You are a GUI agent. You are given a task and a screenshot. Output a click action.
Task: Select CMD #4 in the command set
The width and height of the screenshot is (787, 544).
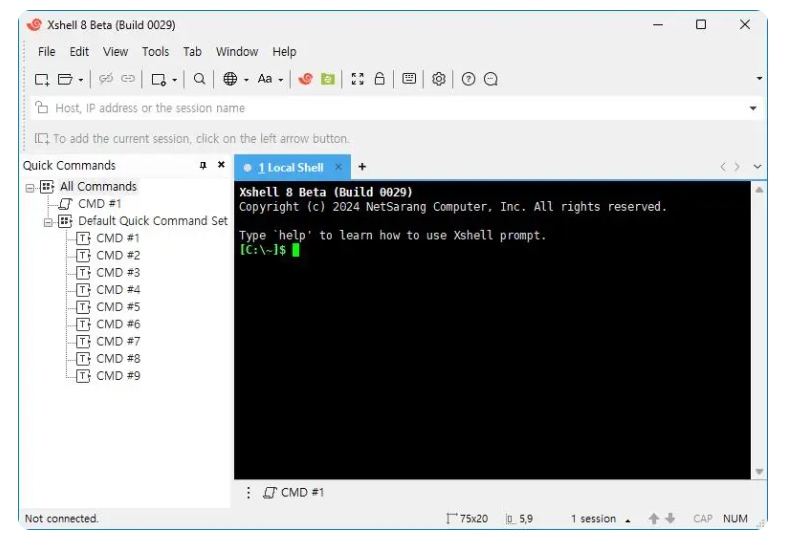(x=118, y=290)
